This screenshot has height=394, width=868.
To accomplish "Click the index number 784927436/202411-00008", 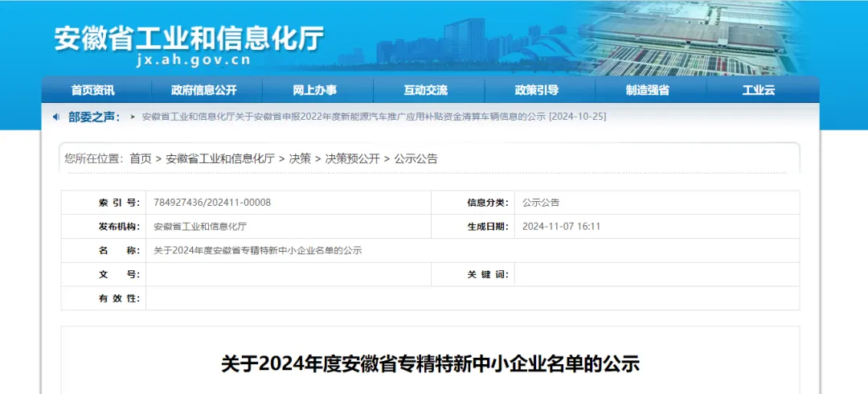I will 212,203.
